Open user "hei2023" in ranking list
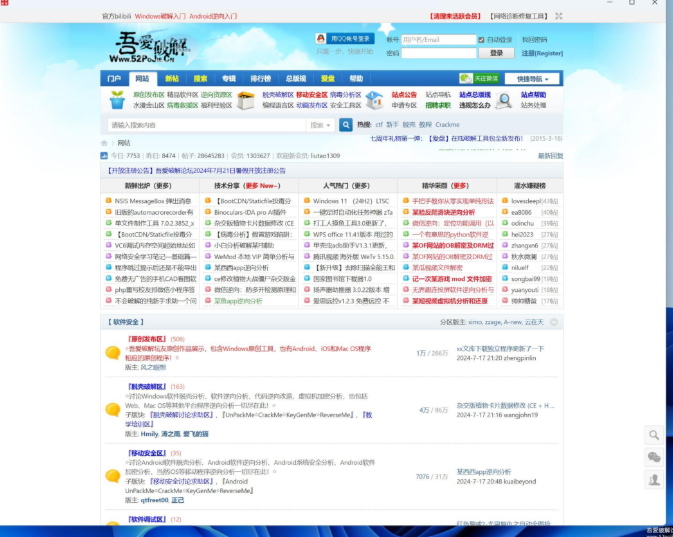The width and height of the screenshot is (673, 537). [x=522, y=234]
